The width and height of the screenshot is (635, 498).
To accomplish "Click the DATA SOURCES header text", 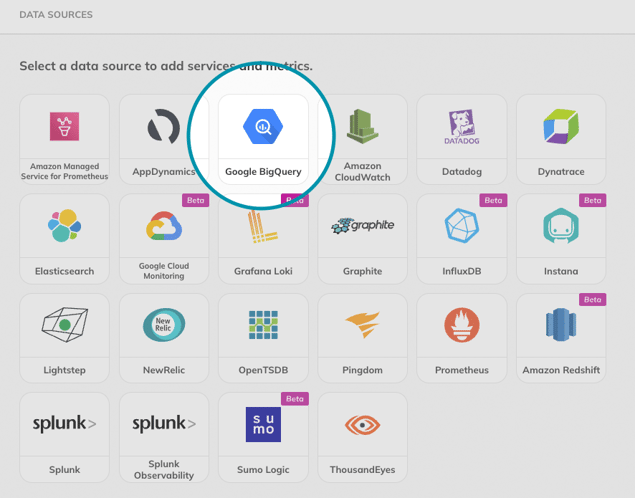I will [56, 15].
